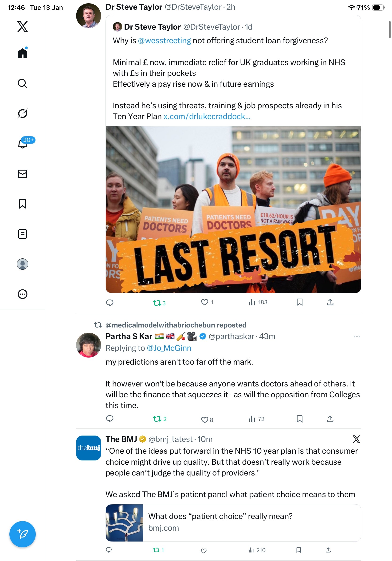Screen dimensions: 392x561
Task: Bookmark Dr Steve Taylor's post
Action: 299,302
